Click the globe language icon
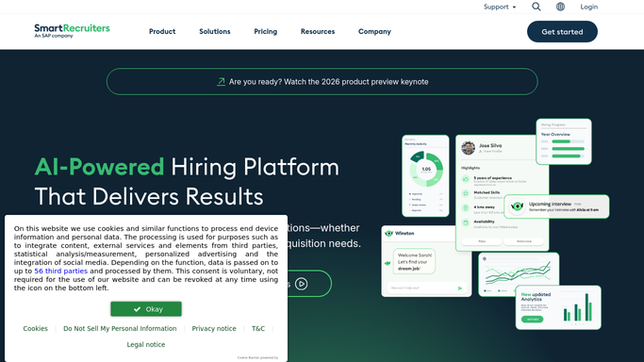The width and height of the screenshot is (644, 362). 560,7
